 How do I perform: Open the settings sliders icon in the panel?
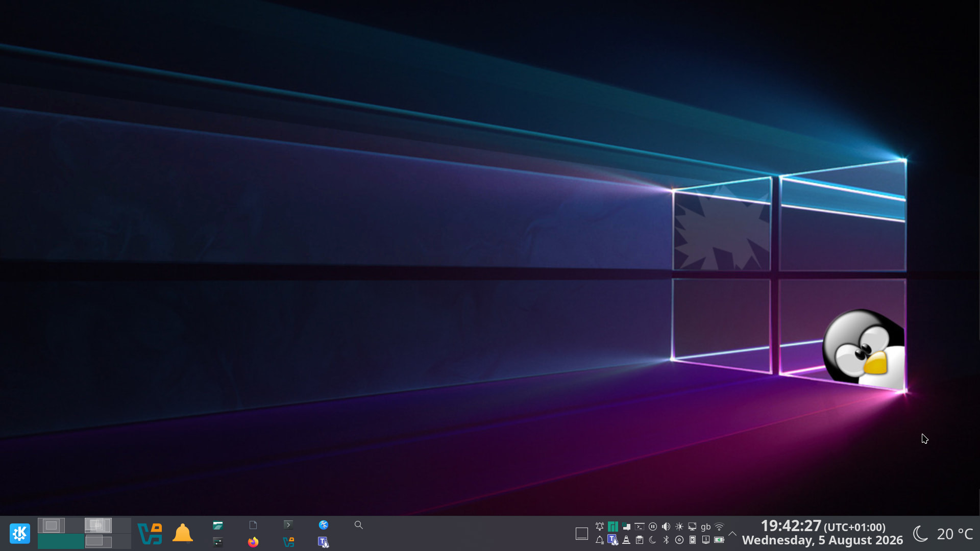pyautogui.click(x=218, y=542)
